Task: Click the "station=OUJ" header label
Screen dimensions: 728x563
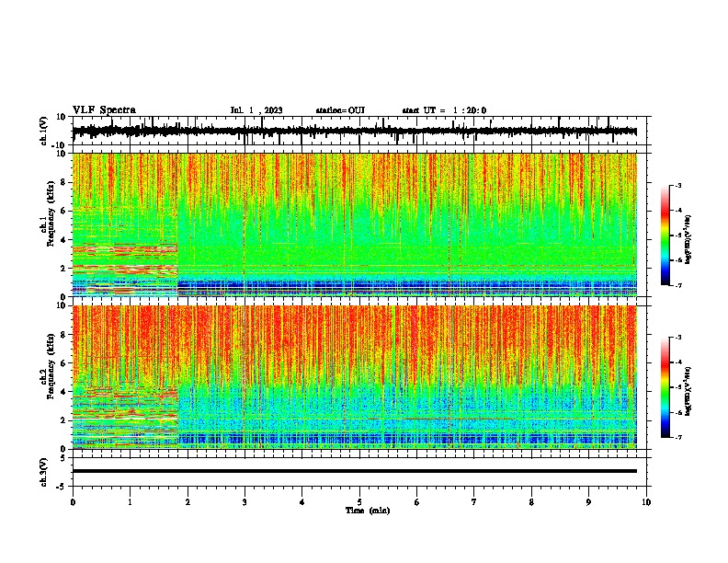Action: (340, 110)
